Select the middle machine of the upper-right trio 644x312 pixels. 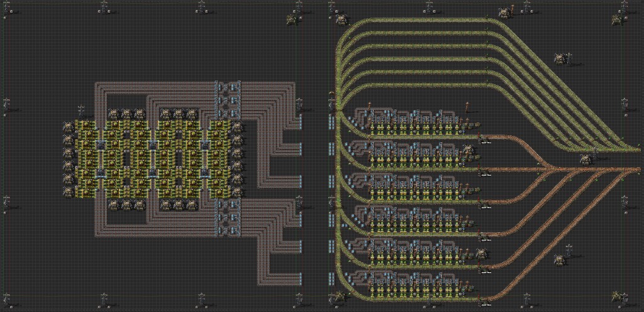pos(179,114)
